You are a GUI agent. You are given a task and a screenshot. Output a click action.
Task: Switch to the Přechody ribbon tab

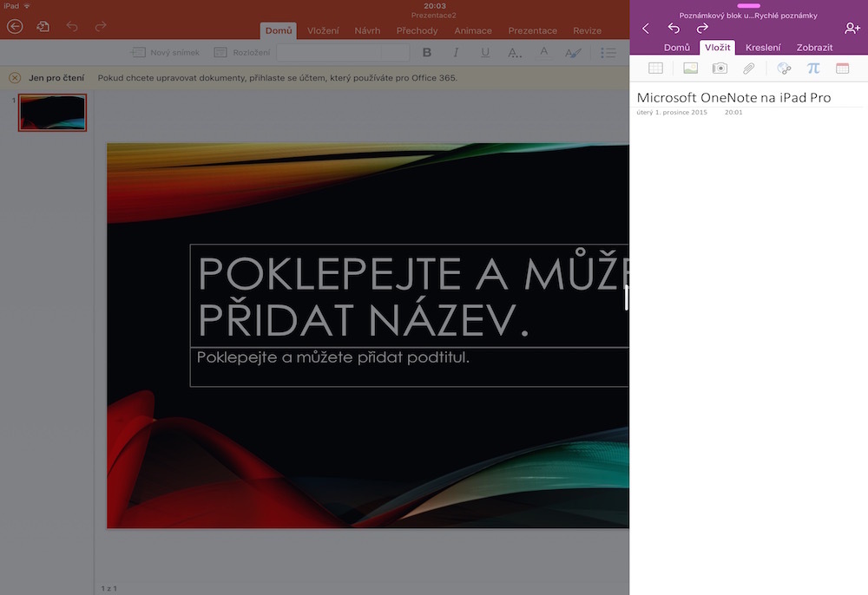click(417, 30)
